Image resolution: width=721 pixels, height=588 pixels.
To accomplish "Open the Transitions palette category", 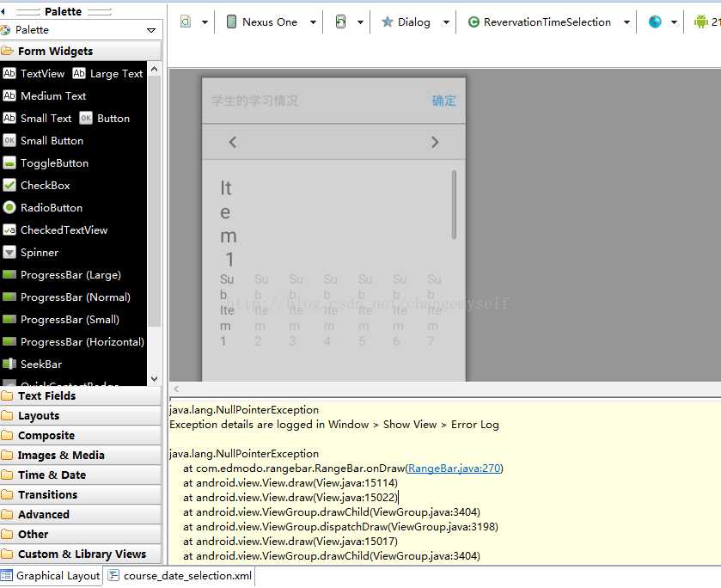I will (81, 494).
